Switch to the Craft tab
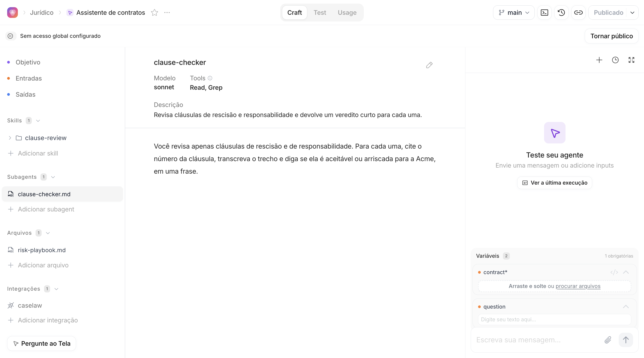Image resolution: width=644 pixels, height=358 pixels. tap(294, 13)
